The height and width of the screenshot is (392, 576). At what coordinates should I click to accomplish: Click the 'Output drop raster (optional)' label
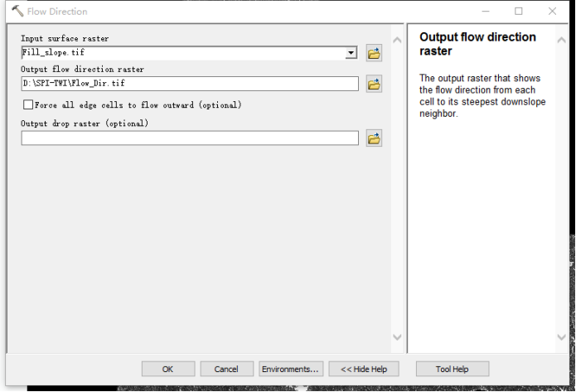pos(85,123)
